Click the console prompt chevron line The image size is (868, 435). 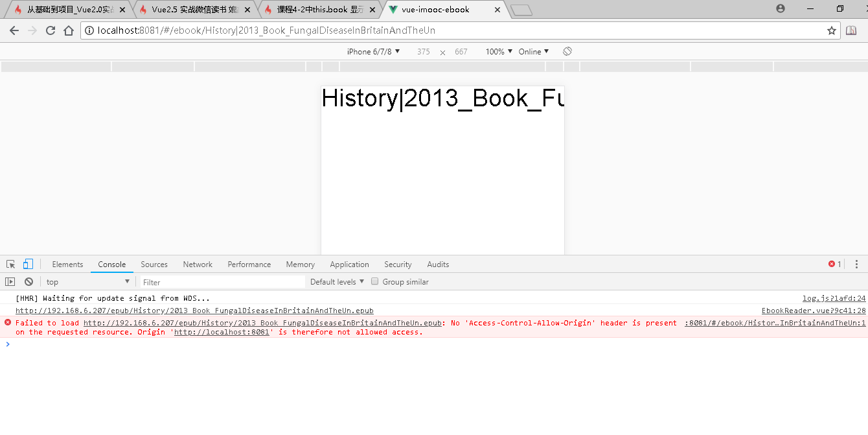click(x=8, y=344)
